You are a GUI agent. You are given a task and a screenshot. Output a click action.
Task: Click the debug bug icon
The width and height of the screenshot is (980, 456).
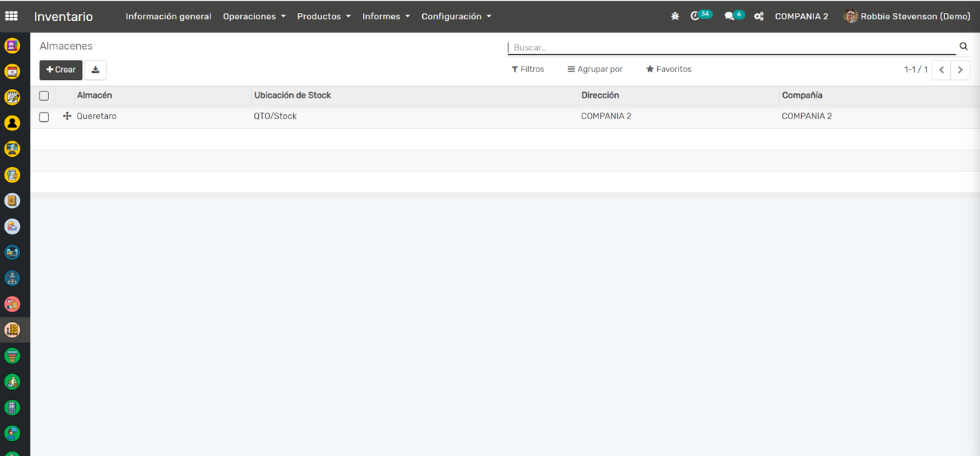pyautogui.click(x=675, y=16)
